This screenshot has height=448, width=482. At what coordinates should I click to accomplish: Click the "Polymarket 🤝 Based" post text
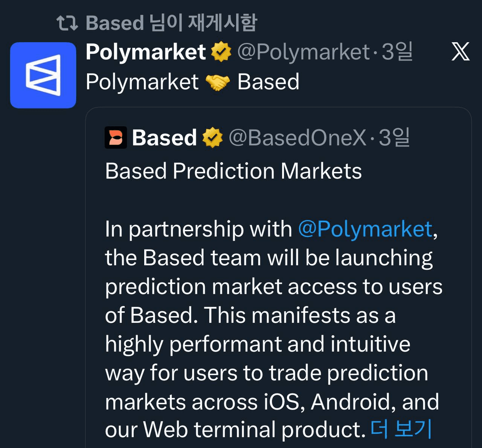coord(192,82)
